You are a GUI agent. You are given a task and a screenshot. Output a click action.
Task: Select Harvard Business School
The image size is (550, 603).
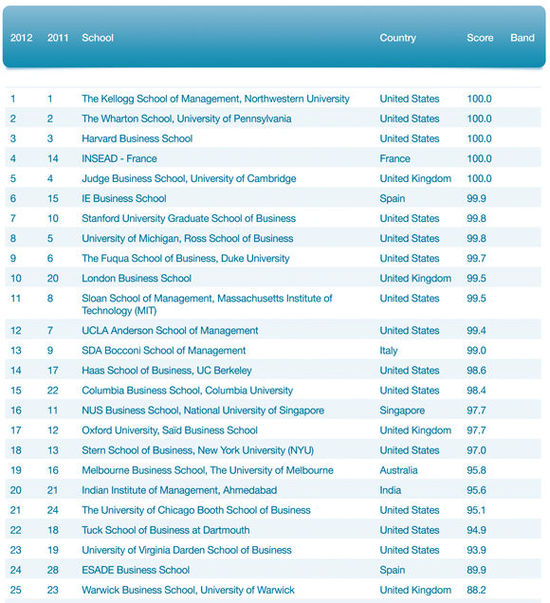click(x=137, y=138)
